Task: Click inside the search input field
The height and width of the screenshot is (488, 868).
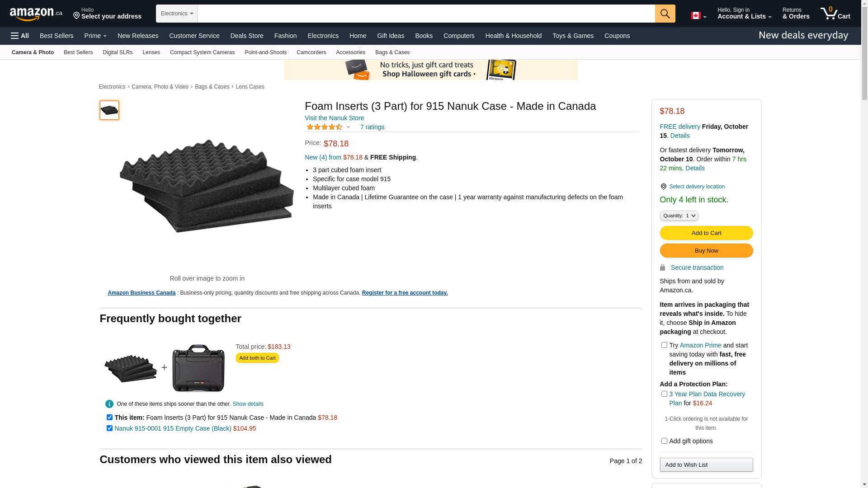Action: [426, 14]
